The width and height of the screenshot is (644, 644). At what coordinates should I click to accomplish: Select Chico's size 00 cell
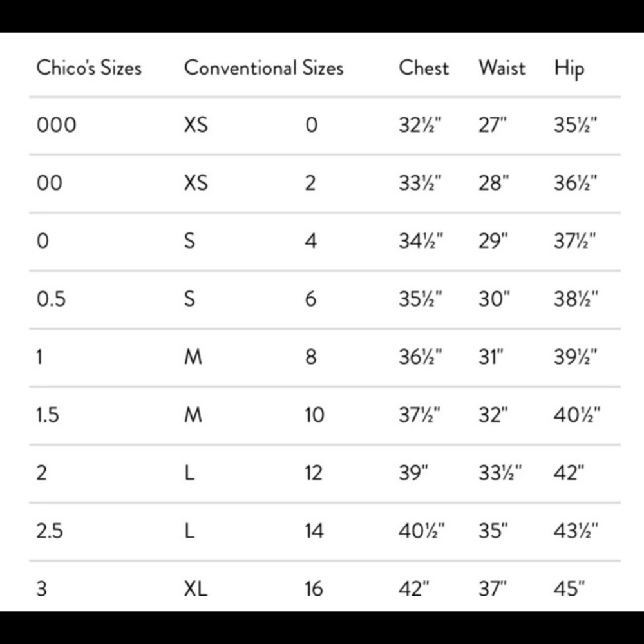coord(50,183)
